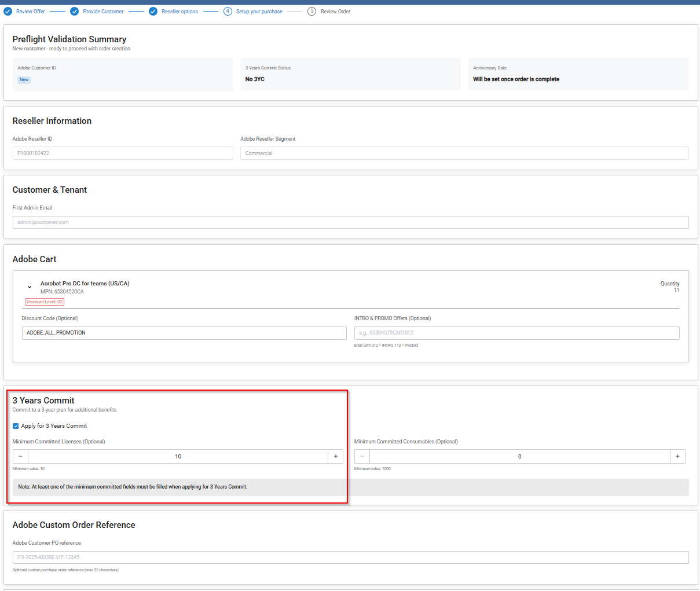Click the Discount Code input field

pos(184,333)
